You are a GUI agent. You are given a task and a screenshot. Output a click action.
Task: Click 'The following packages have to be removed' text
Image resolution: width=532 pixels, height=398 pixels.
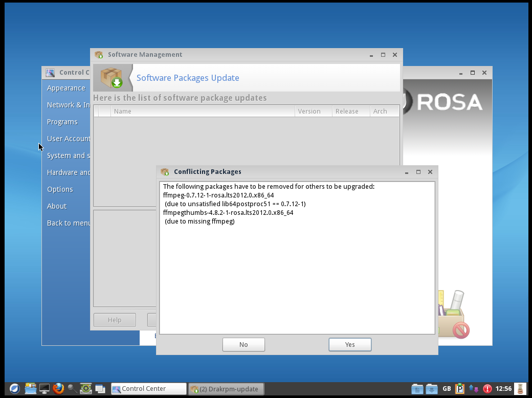(269, 187)
